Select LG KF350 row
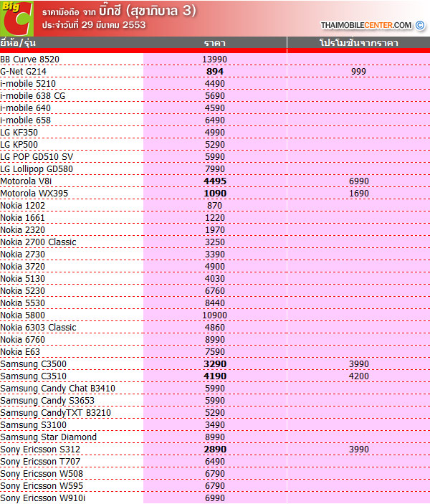This screenshot has height=504, width=430. point(19,133)
